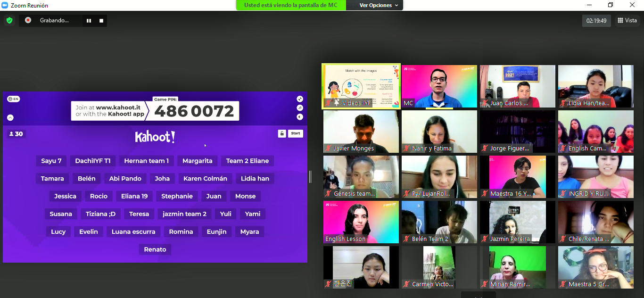Click the player name Lidia han in Kahoot
644x298 pixels.
(255, 179)
